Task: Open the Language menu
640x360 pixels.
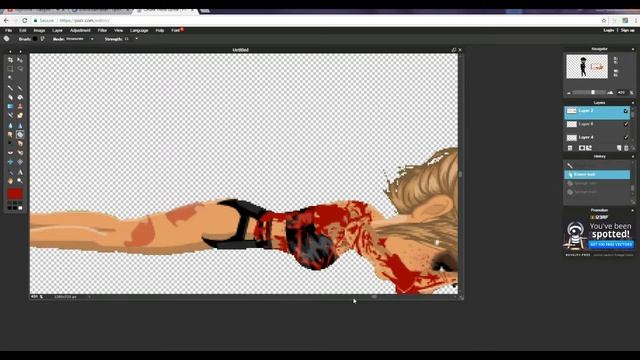Action: click(x=139, y=31)
